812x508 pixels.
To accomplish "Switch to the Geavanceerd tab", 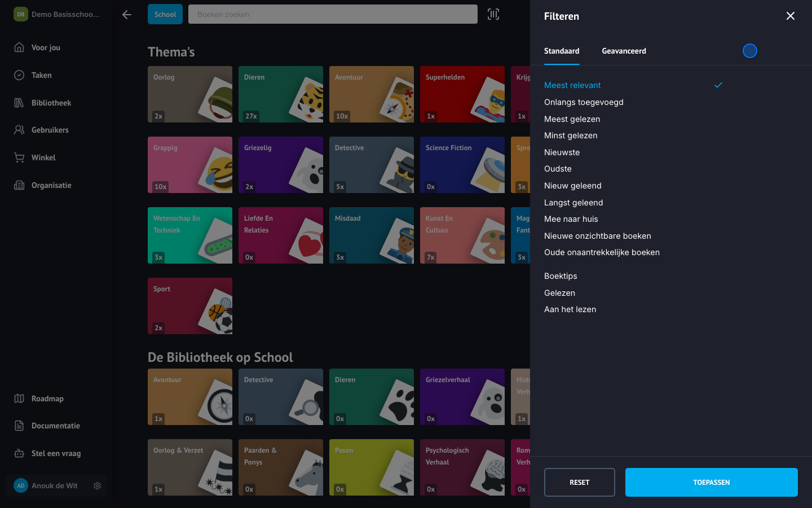I will tap(624, 51).
